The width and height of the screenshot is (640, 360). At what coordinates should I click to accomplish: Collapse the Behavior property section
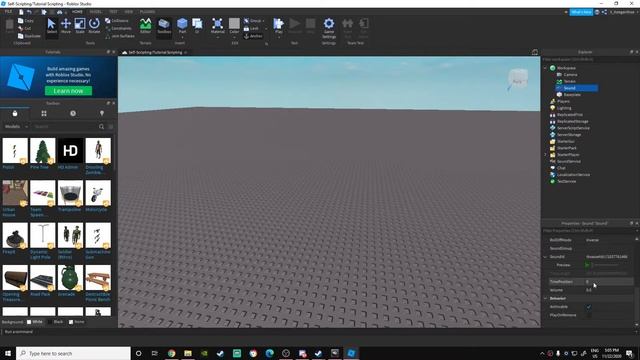pyautogui.click(x=545, y=298)
